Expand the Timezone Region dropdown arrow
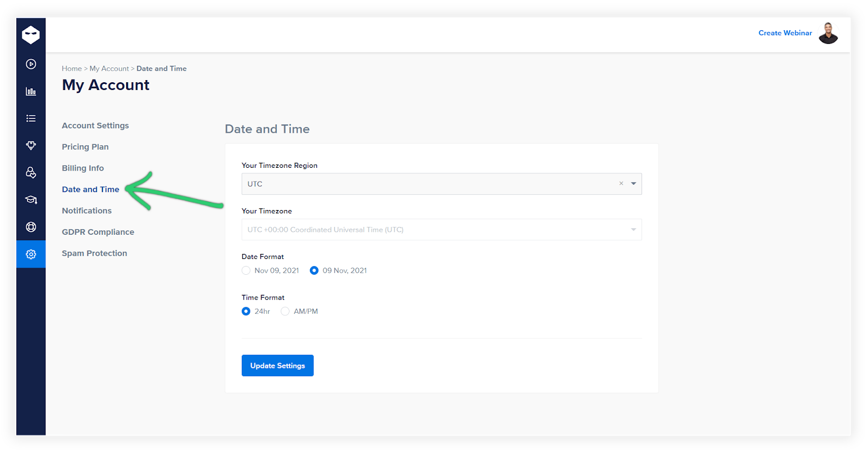This screenshot has height=453, width=868. click(x=633, y=184)
